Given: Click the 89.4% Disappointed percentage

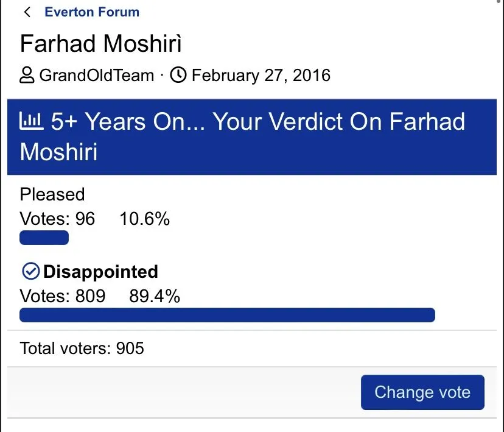Looking at the screenshot, I should 155,296.
